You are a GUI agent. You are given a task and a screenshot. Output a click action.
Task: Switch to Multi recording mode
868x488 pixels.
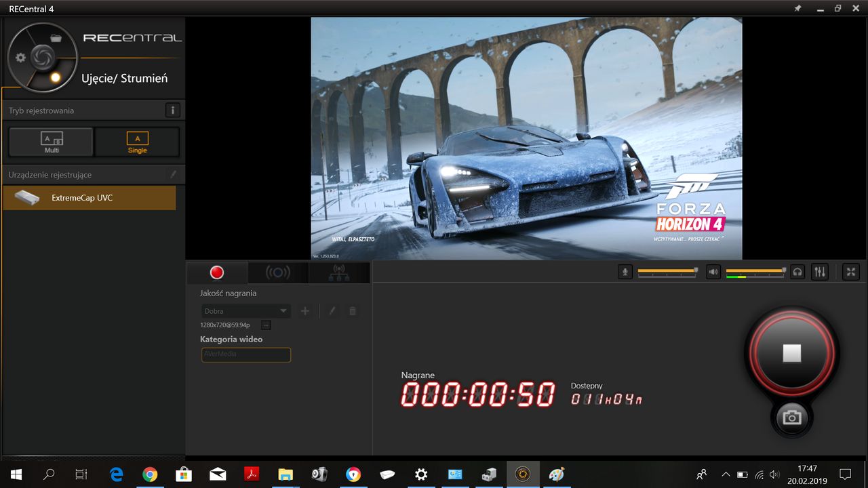tap(52, 142)
